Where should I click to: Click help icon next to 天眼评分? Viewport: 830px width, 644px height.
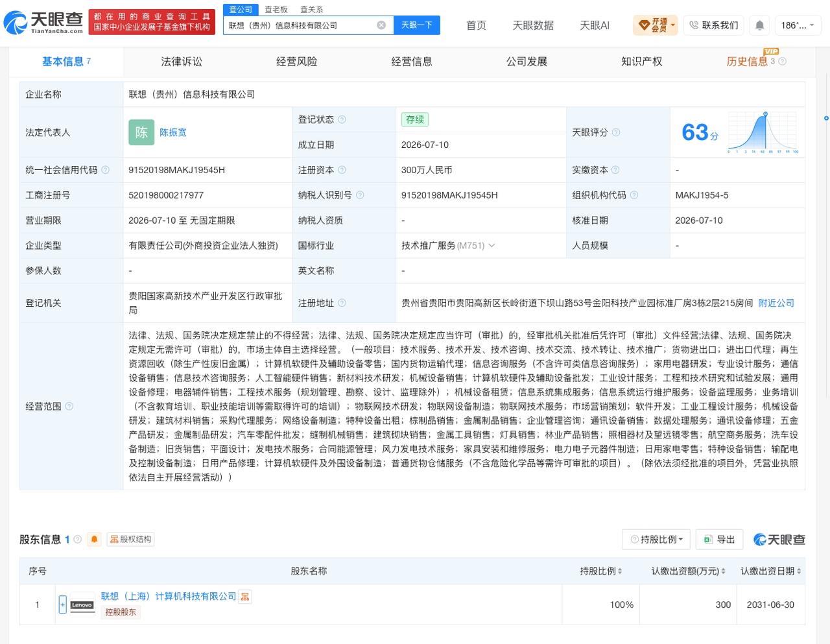coord(616,132)
